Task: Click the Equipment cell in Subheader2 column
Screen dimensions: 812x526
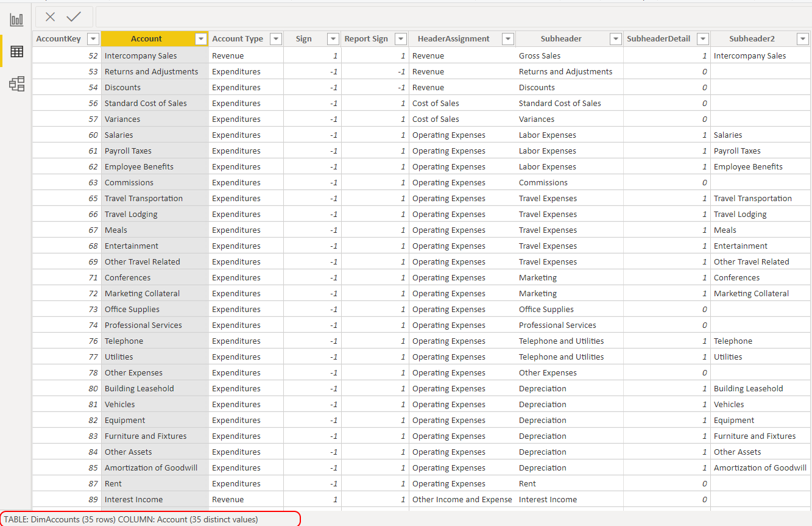Action: [x=761, y=420]
